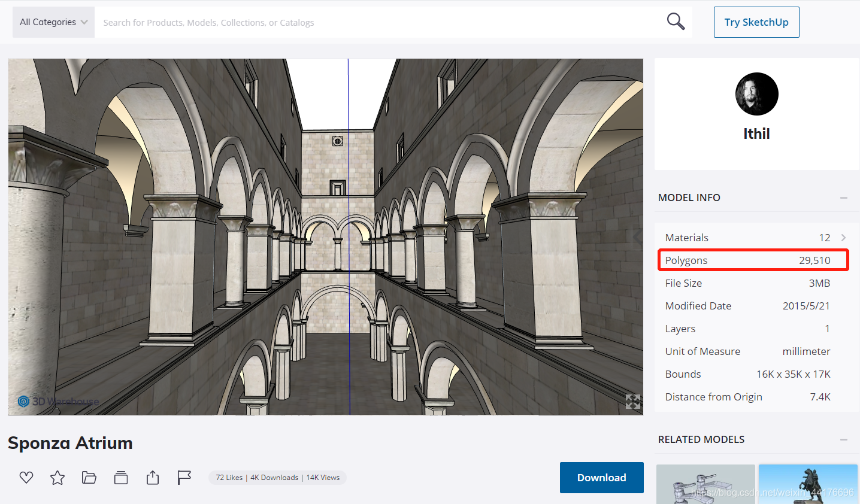Image resolution: width=860 pixels, height=504 pixels.
Task: Flag the model as inappropriate
Action: point(184,477)
